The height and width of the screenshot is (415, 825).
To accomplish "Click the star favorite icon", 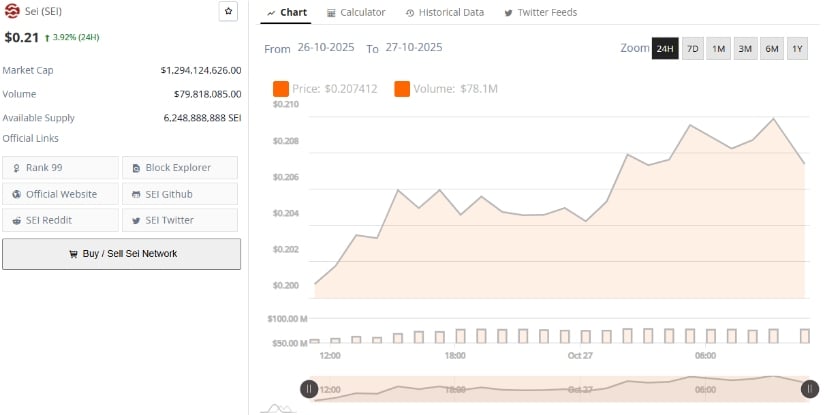I will (228, 12).
